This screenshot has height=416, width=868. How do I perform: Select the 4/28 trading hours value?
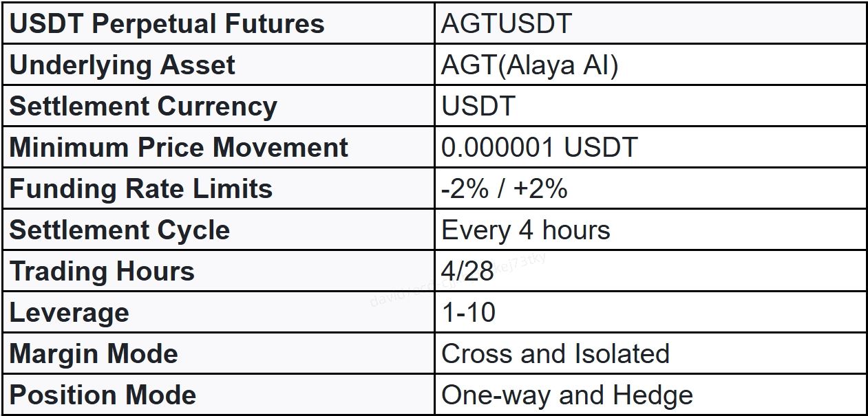[468, 271]
